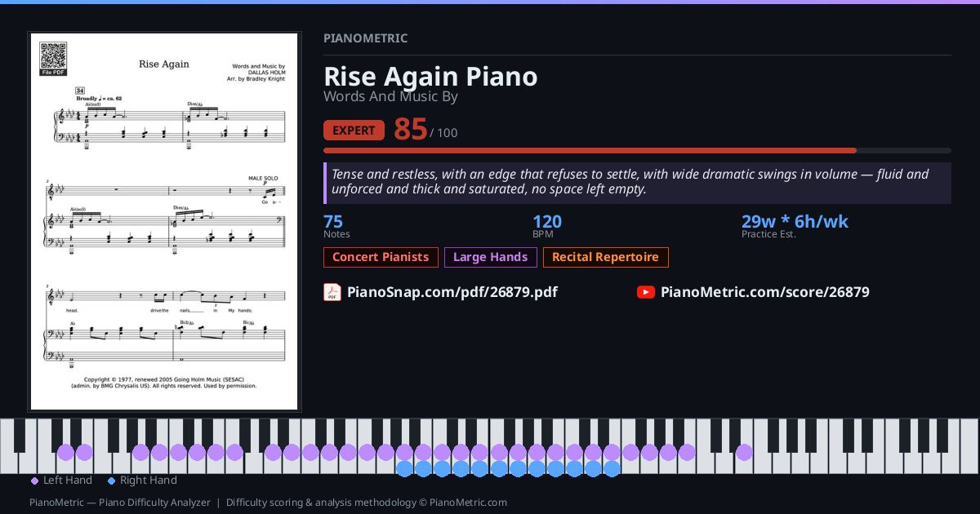Click the '29w * 6h/wk' practice estimate

[x=795, y=222]
